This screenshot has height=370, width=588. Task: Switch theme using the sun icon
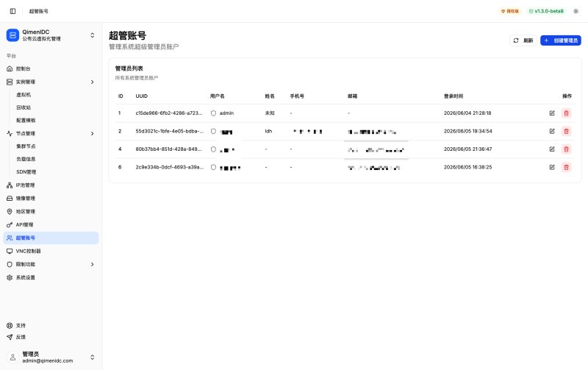(x=576, y=11)
